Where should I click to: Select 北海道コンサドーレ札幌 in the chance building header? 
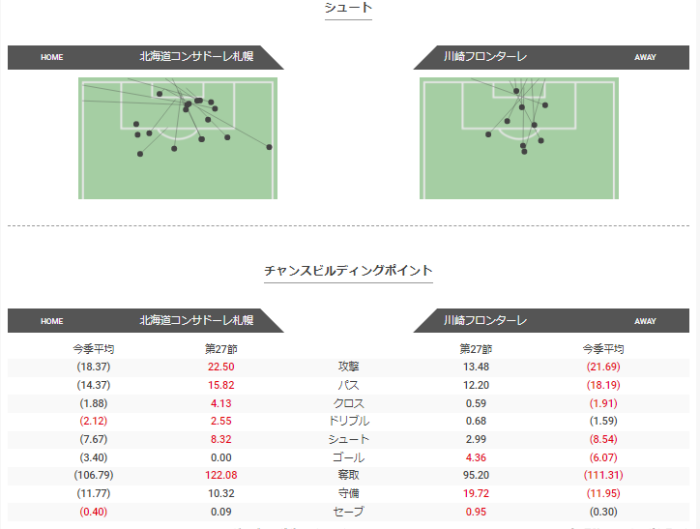[x=196, y=321]
